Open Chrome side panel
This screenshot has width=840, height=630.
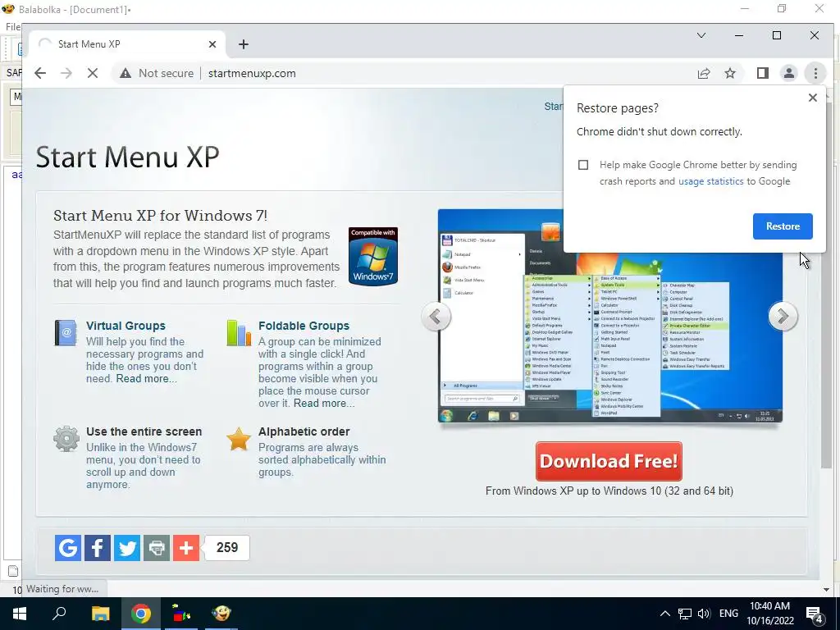[x=763, y=73]
